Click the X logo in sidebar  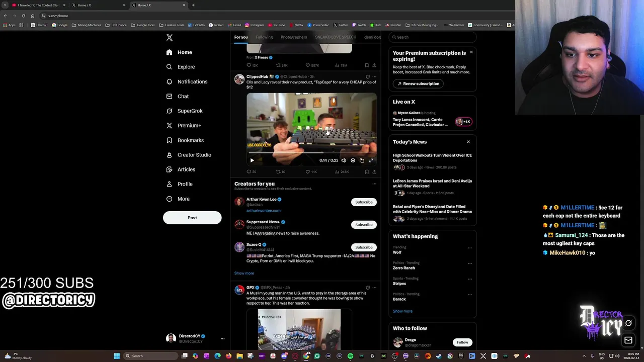click(170, 38)
